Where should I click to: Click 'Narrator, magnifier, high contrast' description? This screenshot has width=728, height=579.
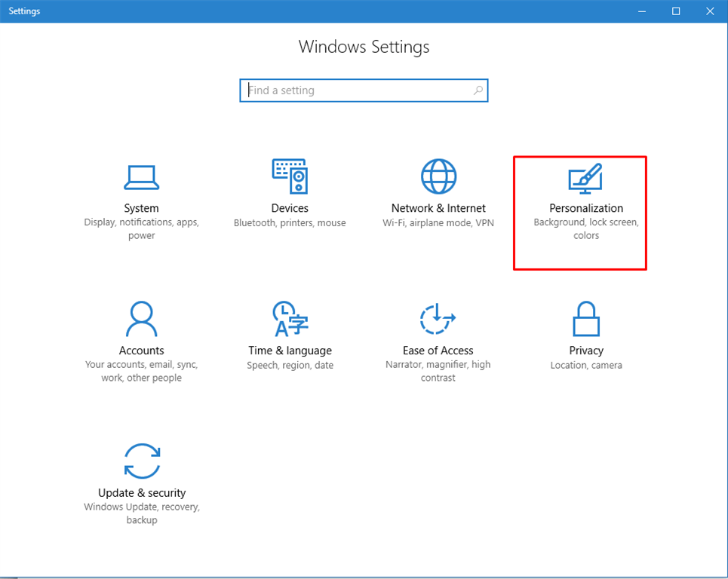(x=438, y=371)
